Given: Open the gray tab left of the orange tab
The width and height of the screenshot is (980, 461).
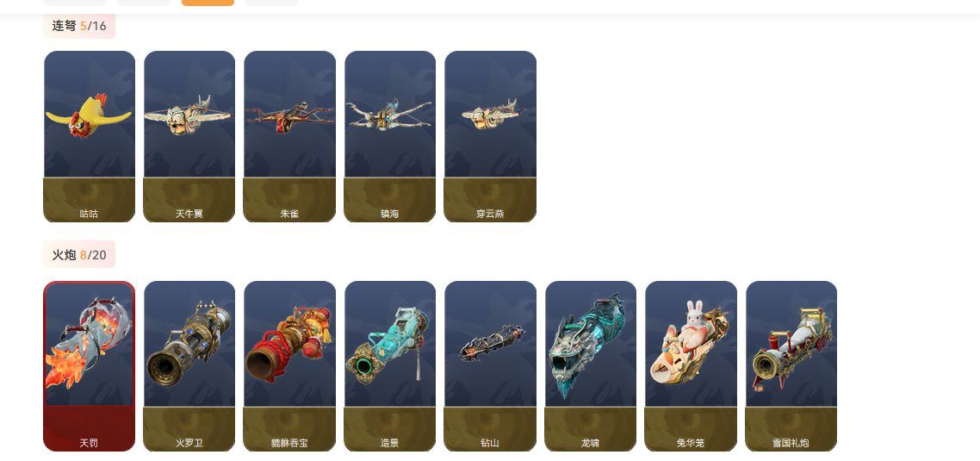Looking at the screenshot, I should click(143, 3).
